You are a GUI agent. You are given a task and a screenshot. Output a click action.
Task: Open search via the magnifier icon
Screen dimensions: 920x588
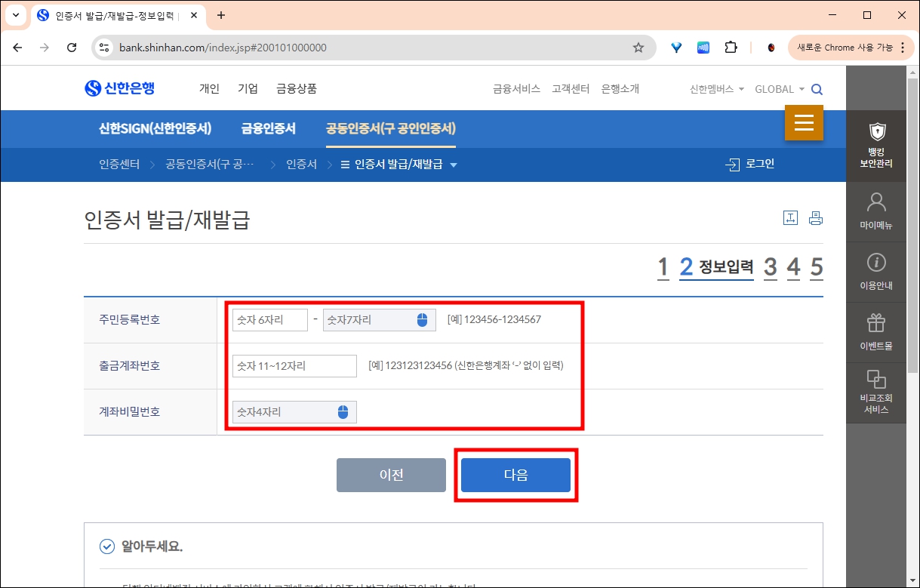click(x=817, y=88)
